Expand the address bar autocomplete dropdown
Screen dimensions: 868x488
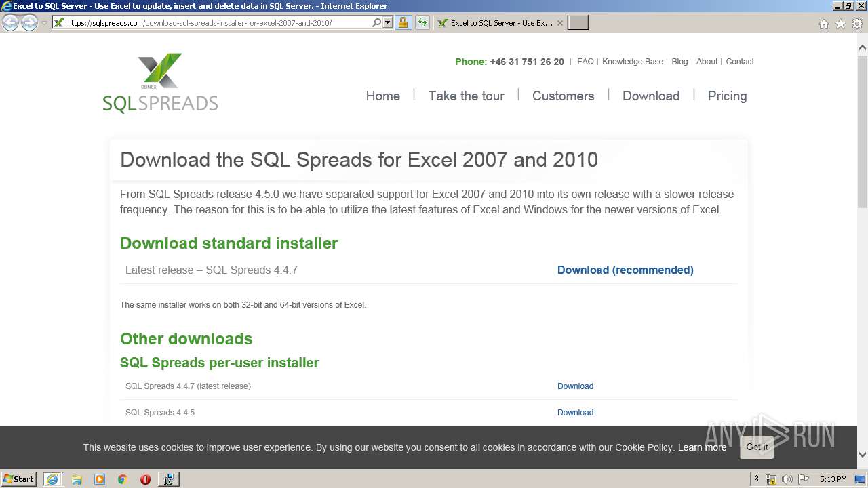click(388, 22)
